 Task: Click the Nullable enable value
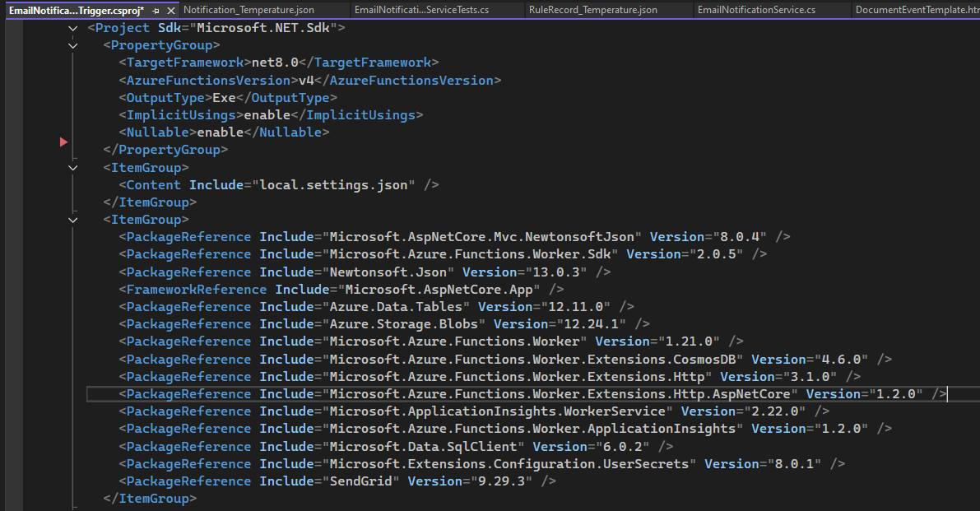point(221,132)
